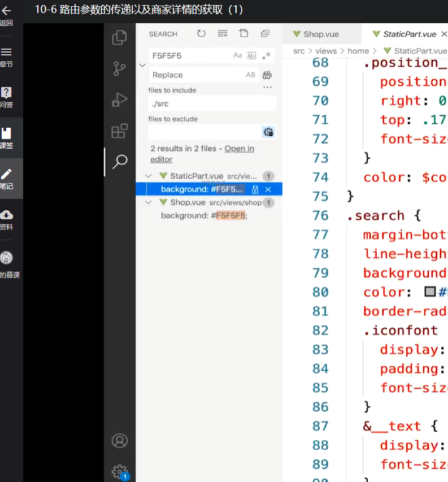Toggle Match Whole Word option
448x482 pixels.
click(x=251, y=55)
